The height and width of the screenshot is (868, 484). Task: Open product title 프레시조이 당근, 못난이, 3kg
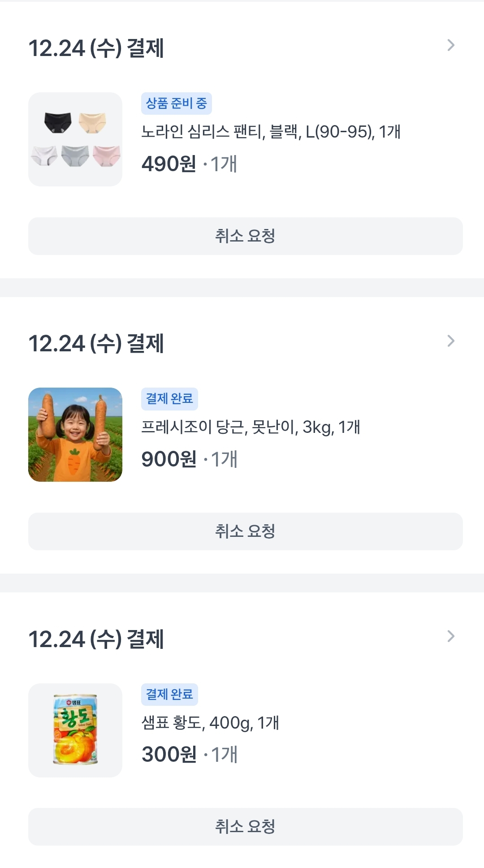coord(251,427)
